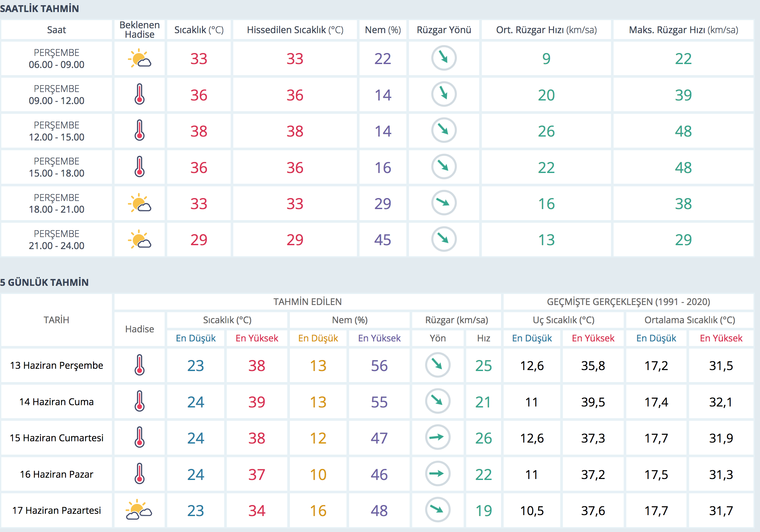The width and height of the screenshot is (760, 532).
Task: Click the TAHMİN EDİLEN group header
Action: click(x=307, y=302)
